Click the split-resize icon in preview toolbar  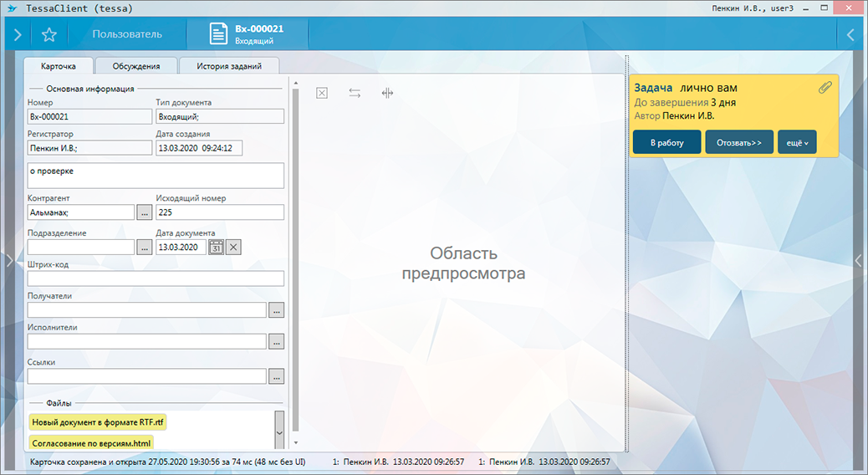387,94
